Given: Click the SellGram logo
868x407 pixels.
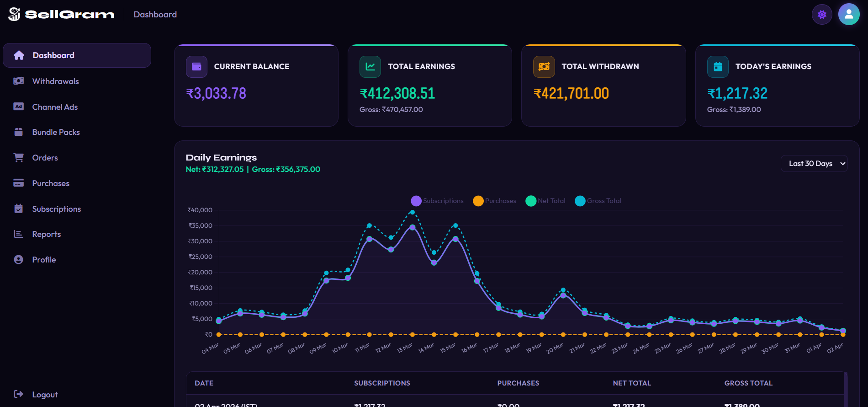Looking at the screenshot, I should [61, 14].
